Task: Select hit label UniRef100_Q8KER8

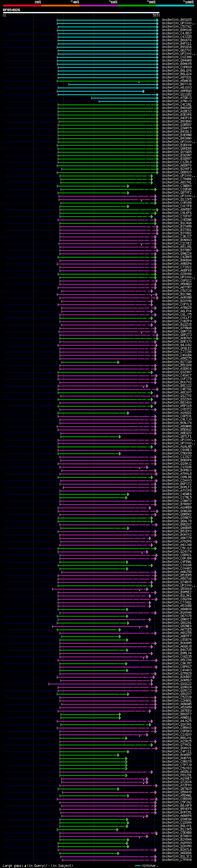Action: coord(177,149)
